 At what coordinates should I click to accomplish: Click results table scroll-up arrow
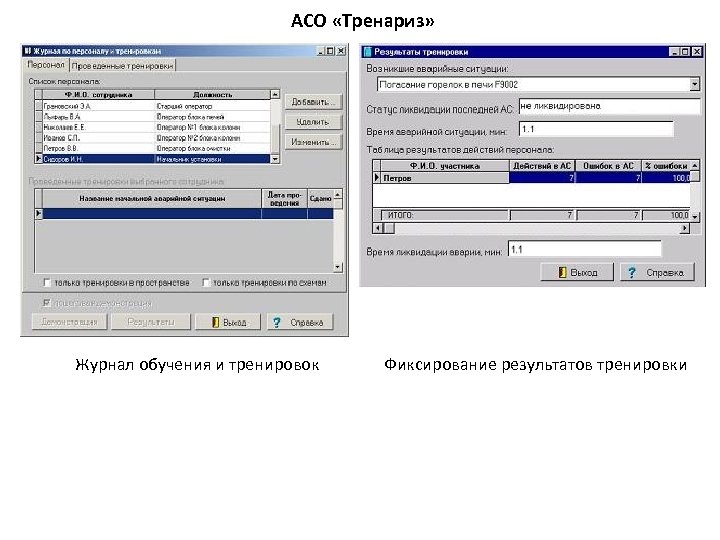pyautogui.click(x=695, y=165)
